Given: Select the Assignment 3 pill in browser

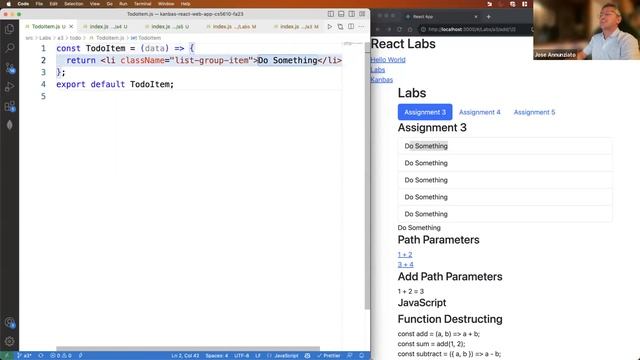Looking at the screenshot, I should 425,112.
